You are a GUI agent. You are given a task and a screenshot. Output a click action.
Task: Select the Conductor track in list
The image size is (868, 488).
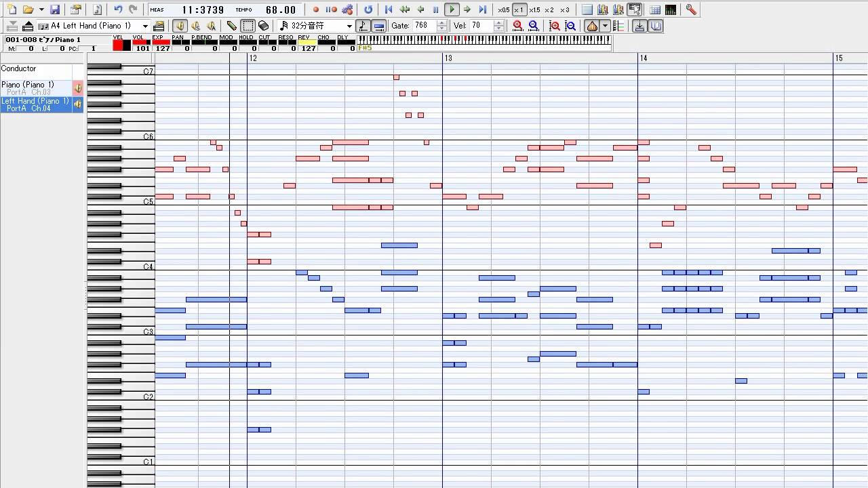pos(35,69)
